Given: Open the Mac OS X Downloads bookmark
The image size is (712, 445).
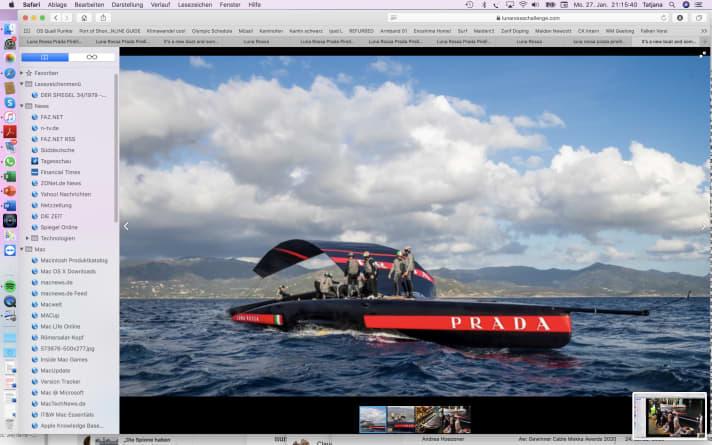Looking at the screenshot, I should [x=64, y=271].
